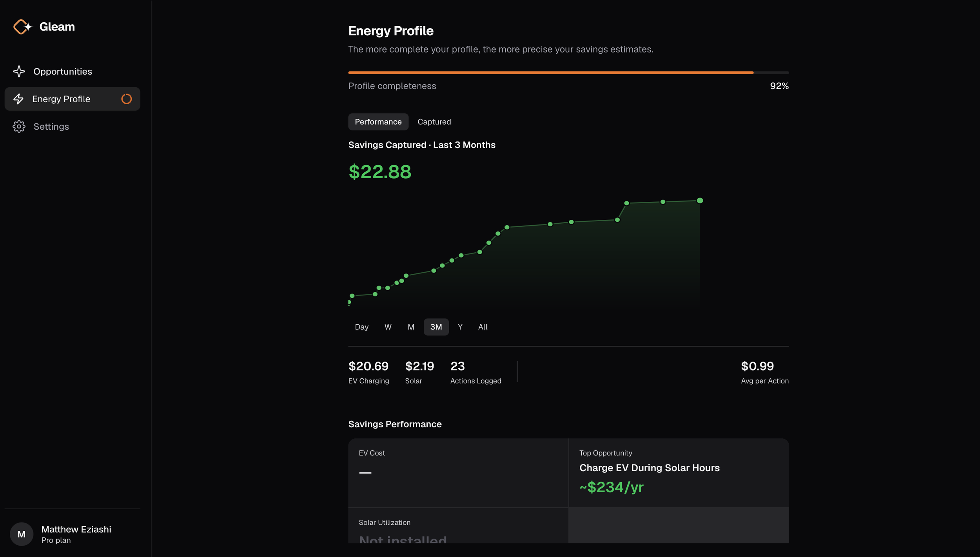Open the Charge EV During Solar Hours opportunity

point(679,473)
